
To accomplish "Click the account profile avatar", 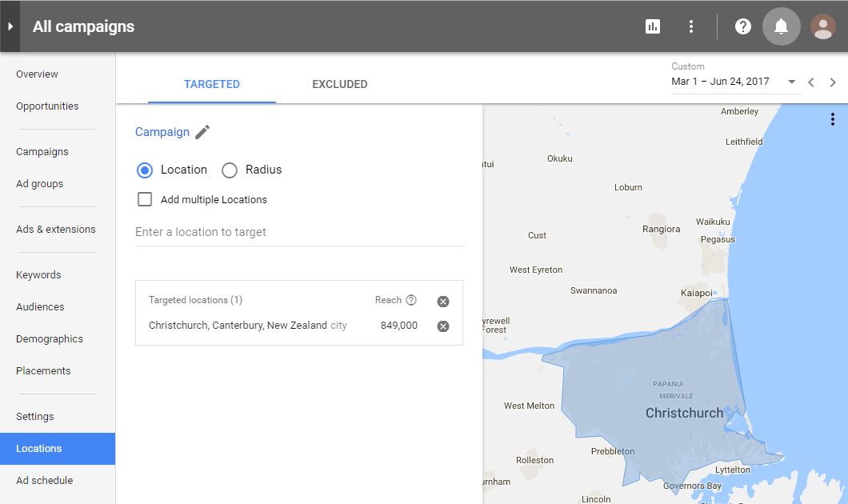I will [x=822, y=26].
